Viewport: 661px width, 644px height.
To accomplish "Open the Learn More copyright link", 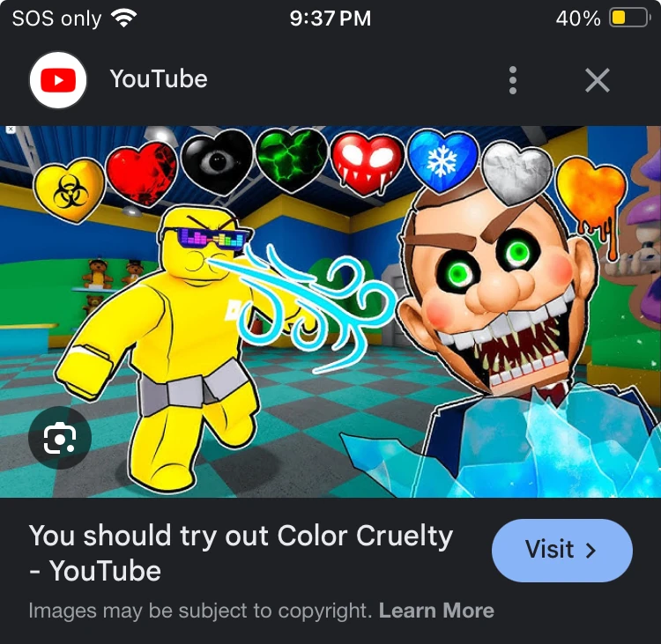I will point(436,611).
